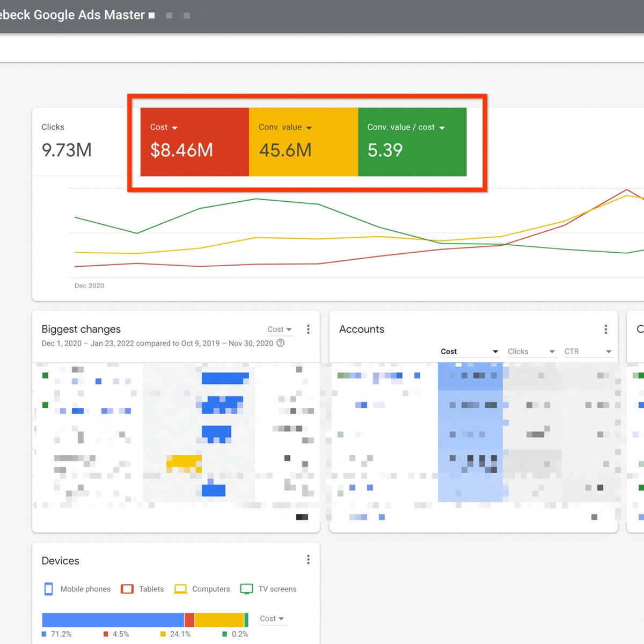Screen dimensions: 644x644
Task: Open Cost dropdown in Devices card
Action: [x=272, y=619]
